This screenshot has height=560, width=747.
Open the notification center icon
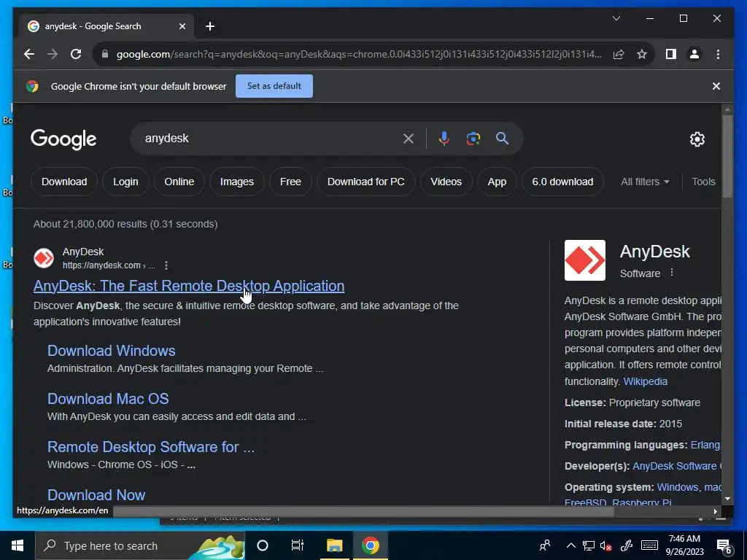[724, 546]
